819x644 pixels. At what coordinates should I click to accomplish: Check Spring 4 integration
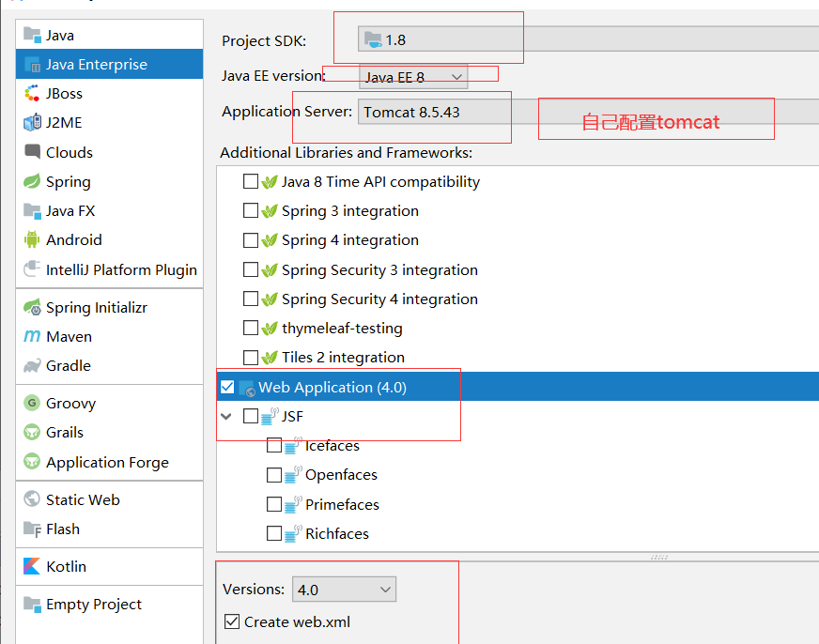click(x=251, y=240)
